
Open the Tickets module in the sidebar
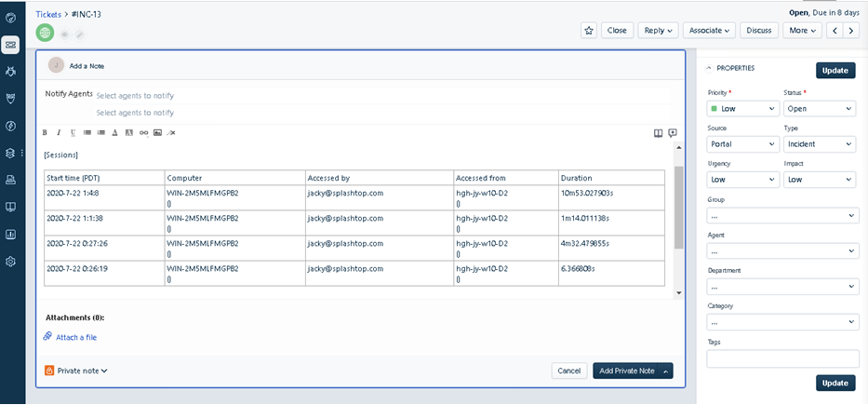pos(10,45)
